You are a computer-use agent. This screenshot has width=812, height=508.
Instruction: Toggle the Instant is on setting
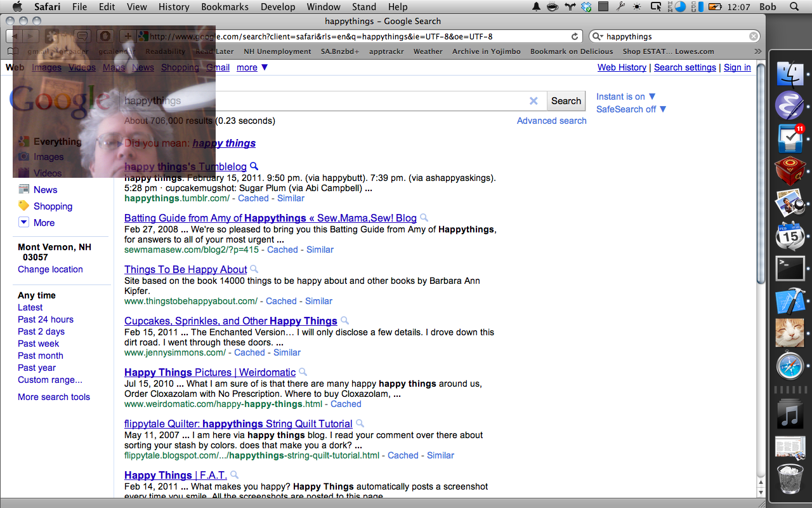pyautogui.click(x=625, y=97)
